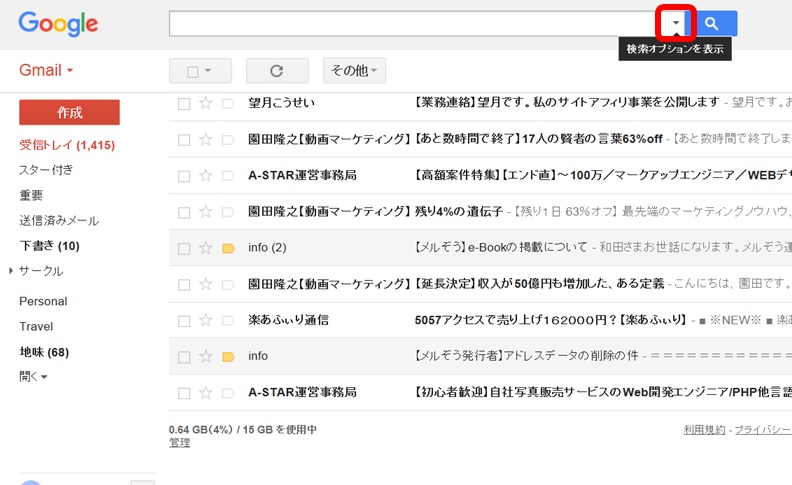This screenshot has width=792, height=485.
Task: Open email from 望月こうせい
Action: tap(281, 103)
